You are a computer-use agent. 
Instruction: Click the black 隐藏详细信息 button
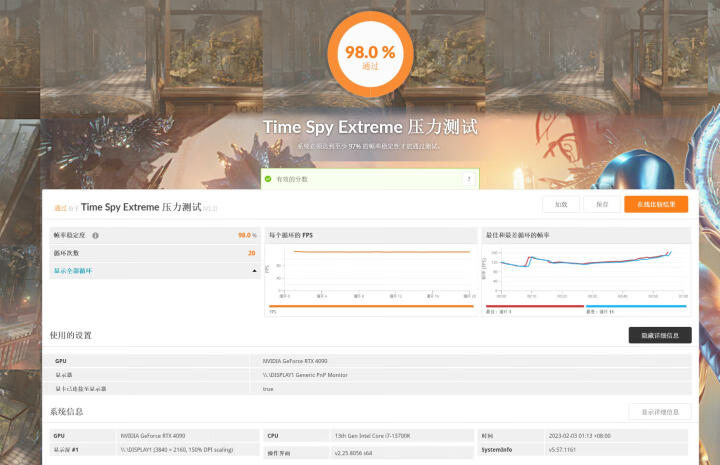click(x=660, y=336)
